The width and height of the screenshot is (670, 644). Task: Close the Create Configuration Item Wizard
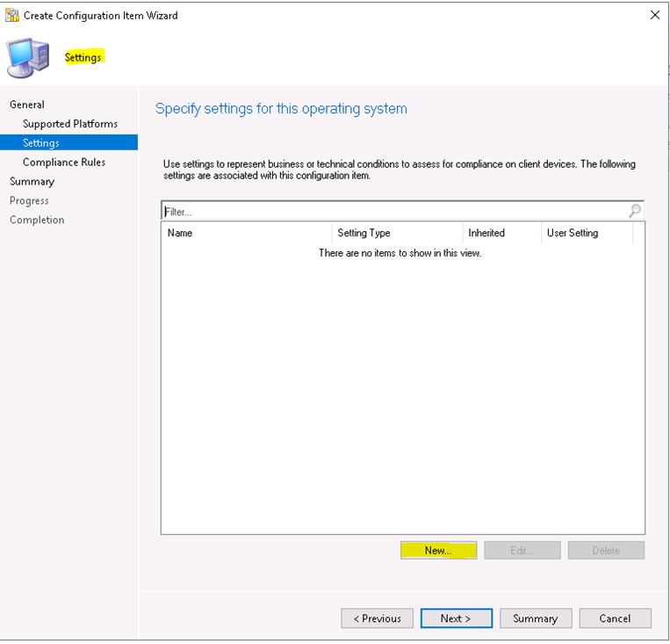(654, 15)
